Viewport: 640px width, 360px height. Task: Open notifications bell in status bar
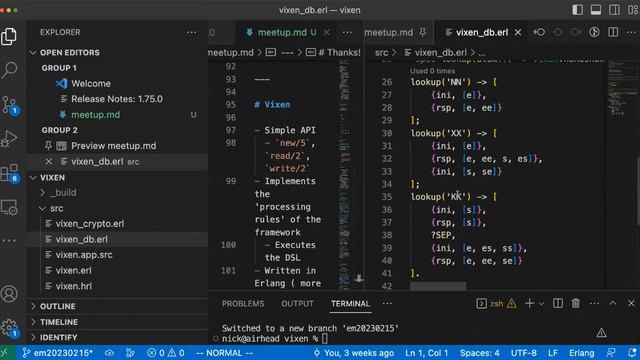pyautogui.click(x=632, y=353)
